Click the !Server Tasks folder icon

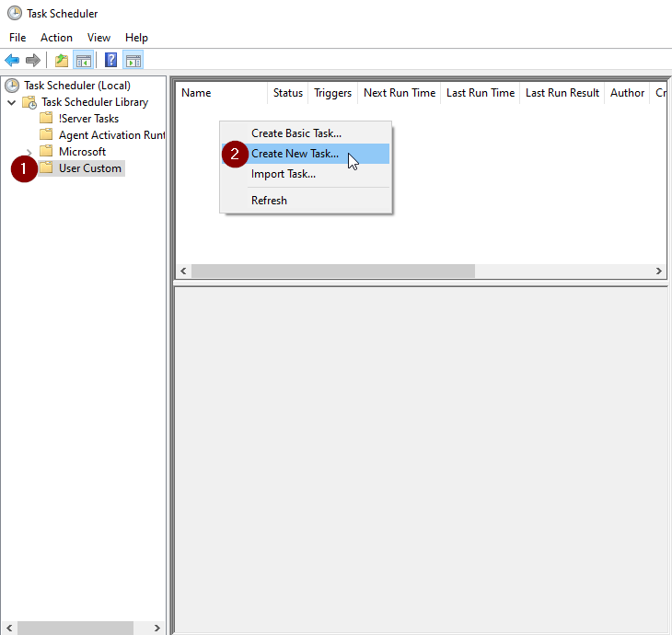point(46,118)
